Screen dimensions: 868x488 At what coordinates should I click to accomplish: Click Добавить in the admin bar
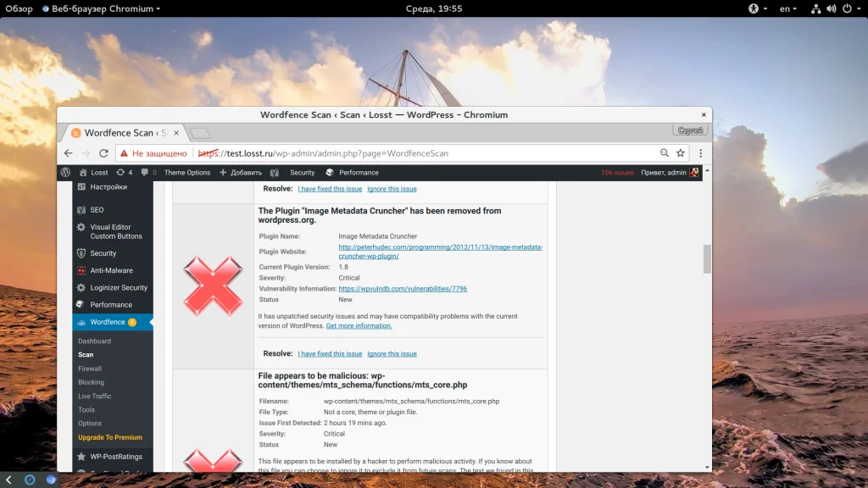tap(241, 173)
